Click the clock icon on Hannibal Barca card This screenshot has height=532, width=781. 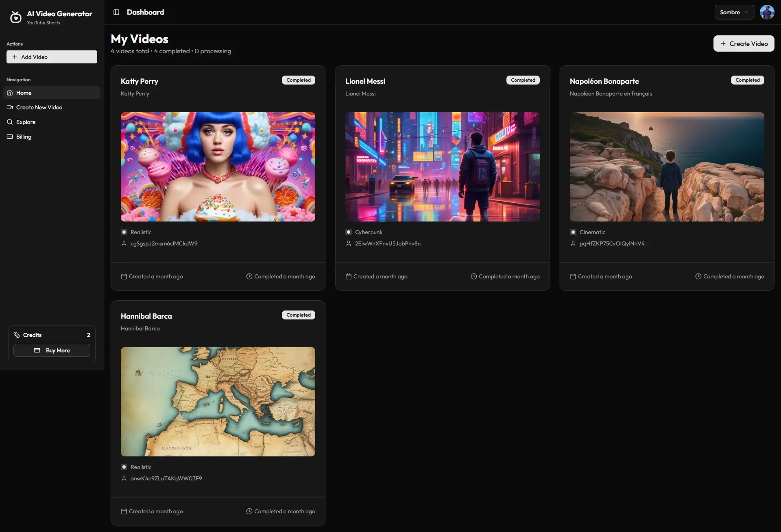click(249, 511)
